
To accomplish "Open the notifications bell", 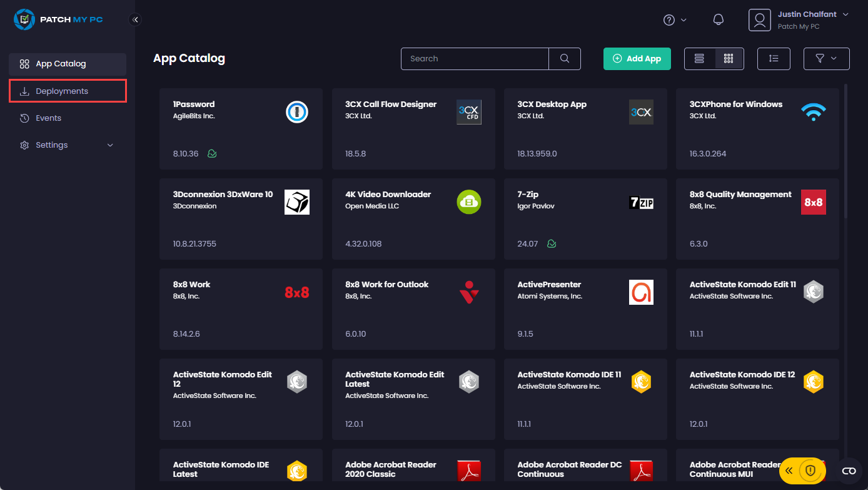I will 718,19.
